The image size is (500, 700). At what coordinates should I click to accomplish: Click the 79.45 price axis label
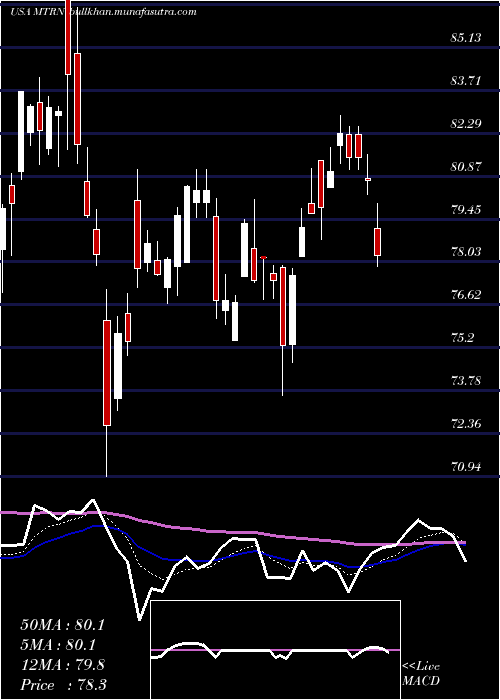pyautogui.click(x=466, y=210)
